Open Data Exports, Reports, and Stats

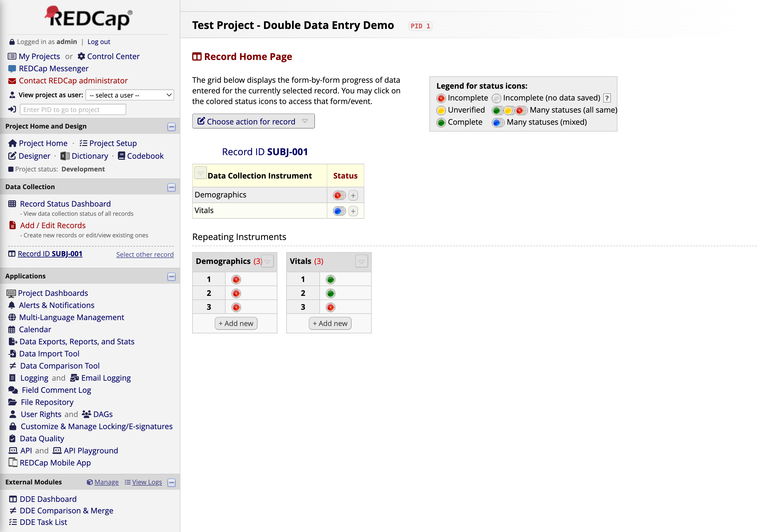click(77, 341)
